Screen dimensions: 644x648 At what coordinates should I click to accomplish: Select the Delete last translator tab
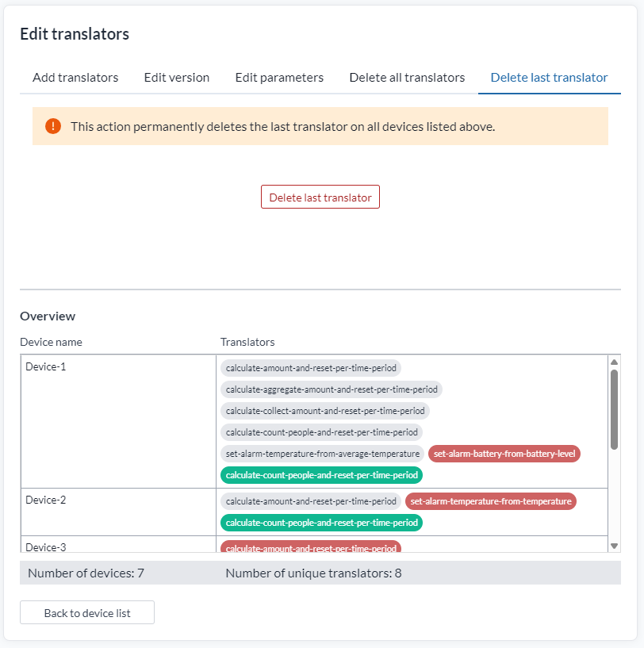[549, 77]
